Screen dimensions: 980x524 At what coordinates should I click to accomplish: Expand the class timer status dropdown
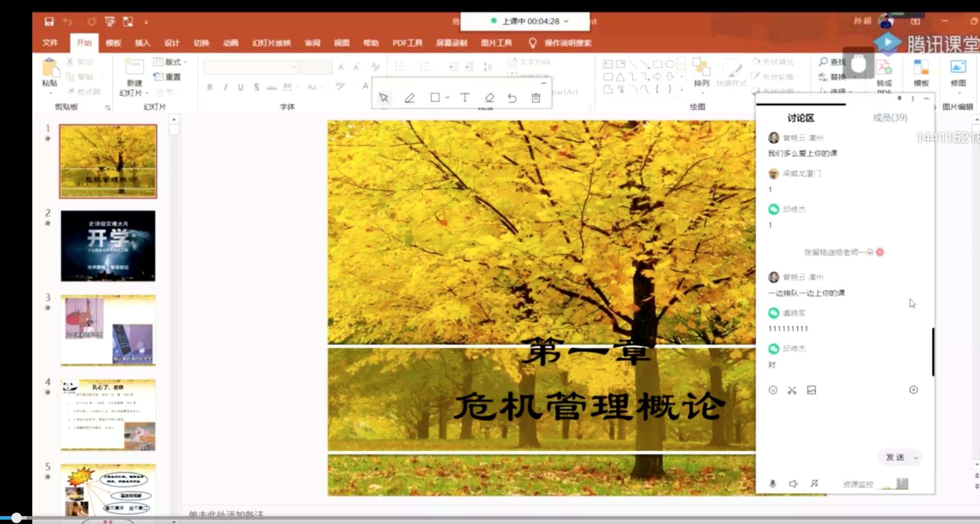click(x=566, y=21)
